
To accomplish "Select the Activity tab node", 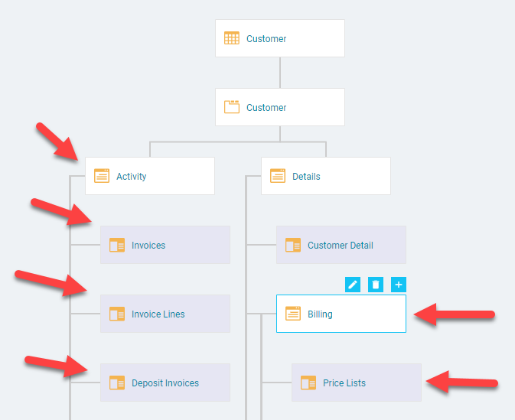I will click(x=150, y=176).
